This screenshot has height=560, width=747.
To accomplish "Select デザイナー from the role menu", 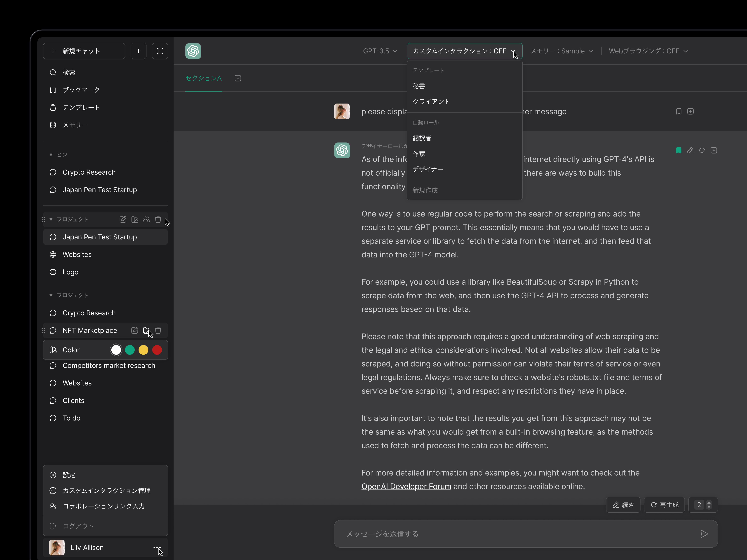I will pyautogui.click(x=428, y=169).
